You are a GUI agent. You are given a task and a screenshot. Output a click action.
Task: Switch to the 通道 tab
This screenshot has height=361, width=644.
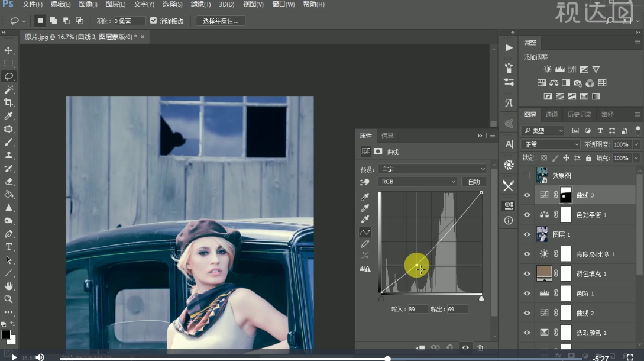coord(551,114)
